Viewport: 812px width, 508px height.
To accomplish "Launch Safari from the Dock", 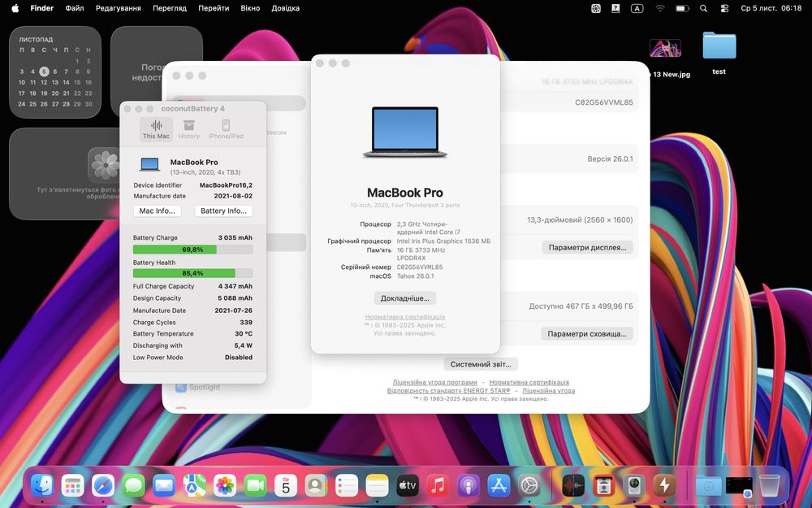I will [x=103, y=486].
